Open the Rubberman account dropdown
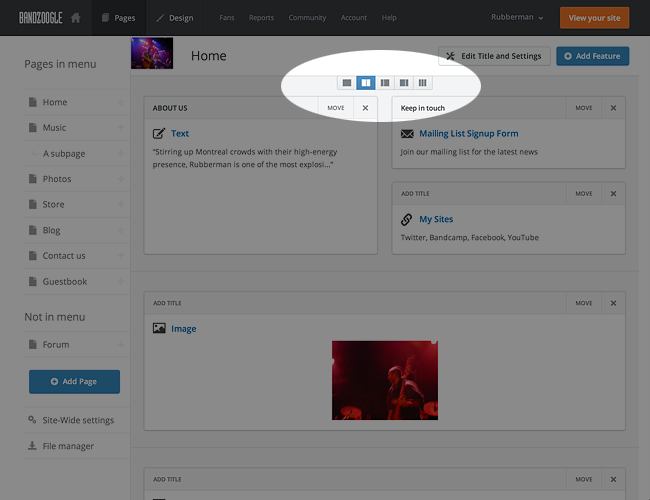Image resolution: width=650 pixels, height=500 pixels. [517, 17]
